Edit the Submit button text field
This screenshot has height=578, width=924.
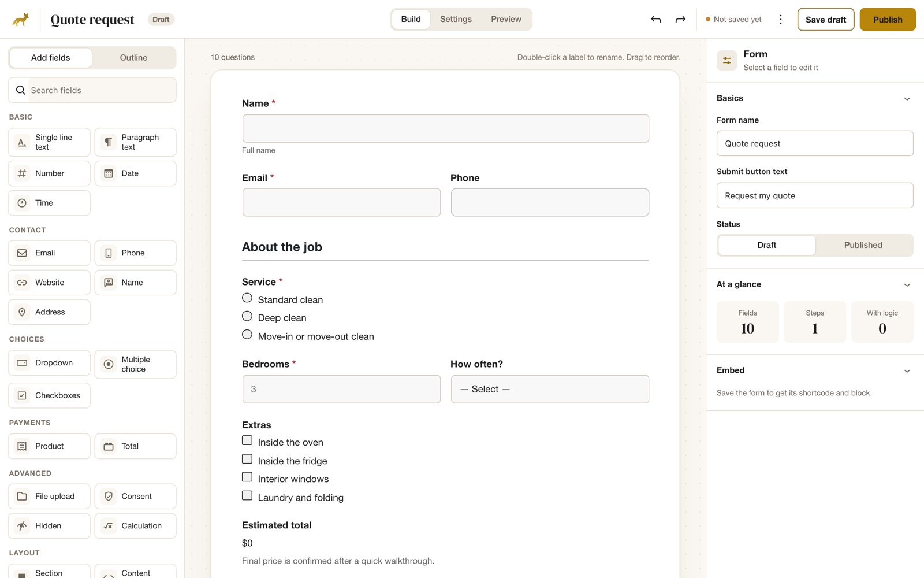[815, 195]
